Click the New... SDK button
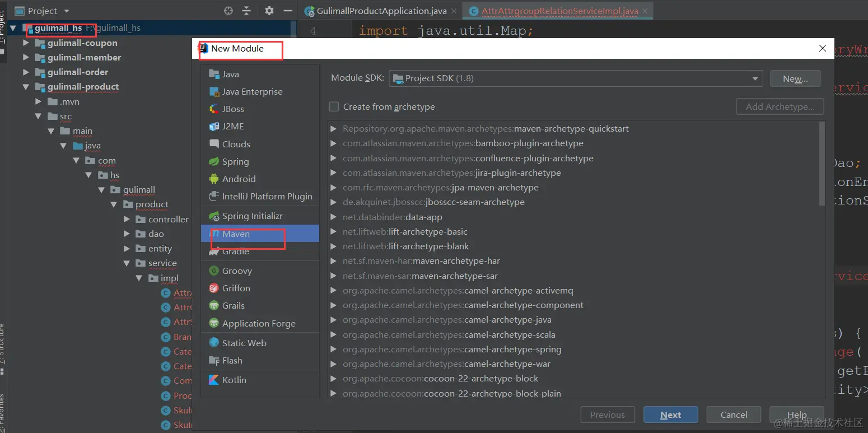Image resolution: width=868 pixels, height=433 pixels. pos(795,79)
